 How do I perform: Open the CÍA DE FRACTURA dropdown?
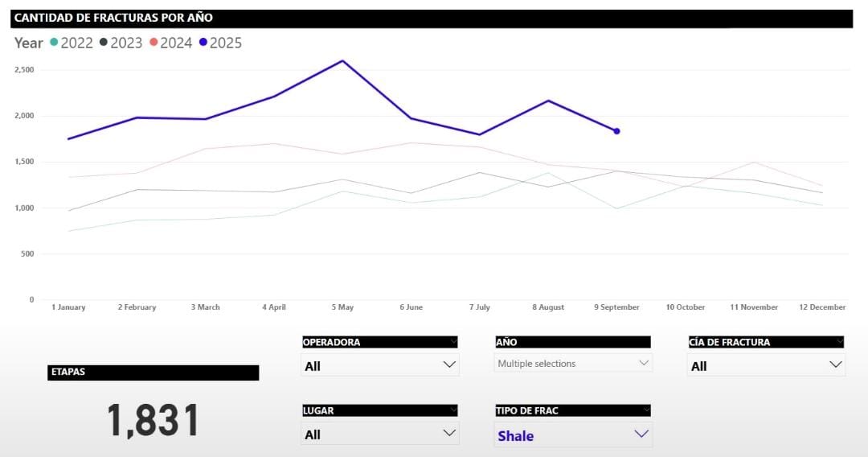[765, 366]
